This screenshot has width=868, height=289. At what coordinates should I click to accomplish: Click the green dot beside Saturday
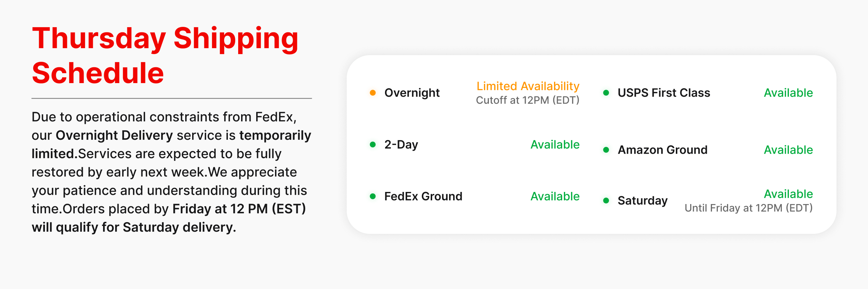(x=606, y=200)
